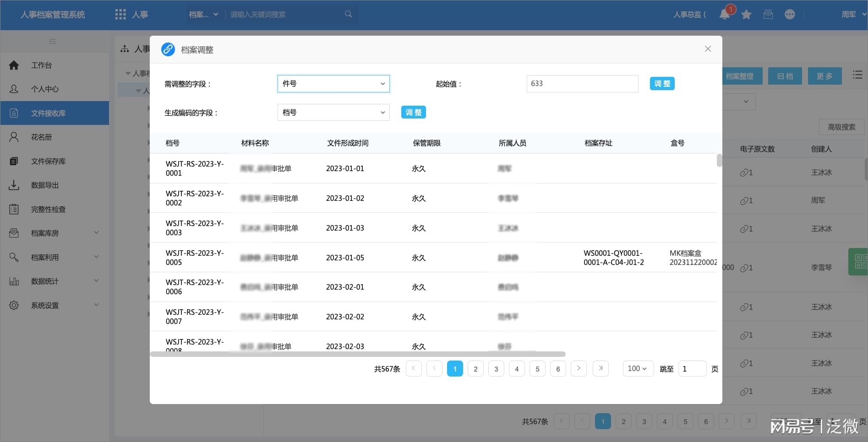Click 归档 button in background

coord(785,76)
